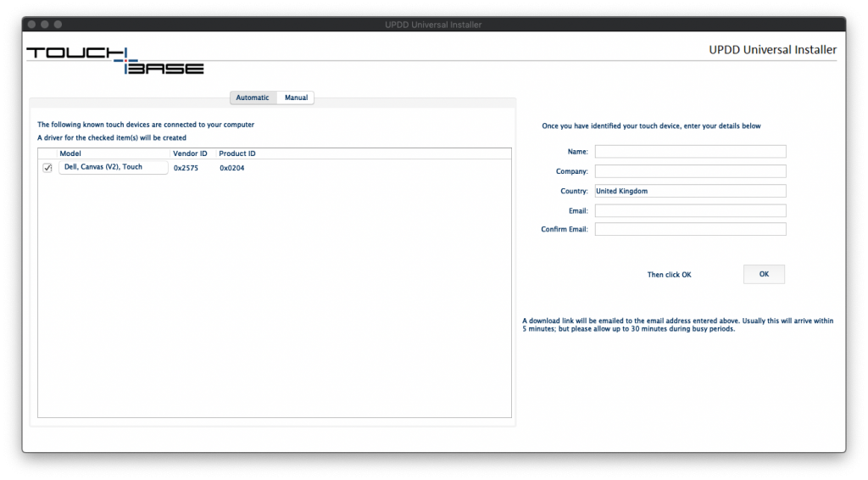Select the Dell, Canvas (V2), Touch model cell

pyautogui.click(x=114, y=167)
